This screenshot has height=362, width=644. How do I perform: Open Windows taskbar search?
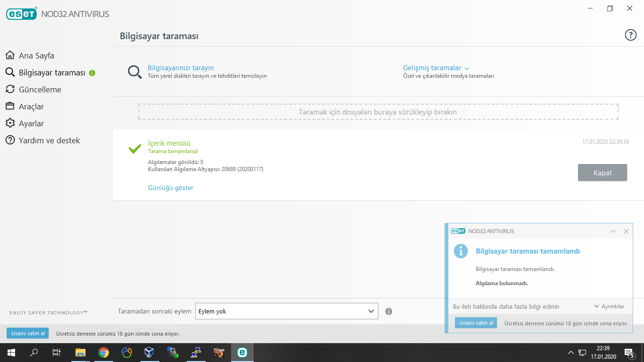(34, 353)
